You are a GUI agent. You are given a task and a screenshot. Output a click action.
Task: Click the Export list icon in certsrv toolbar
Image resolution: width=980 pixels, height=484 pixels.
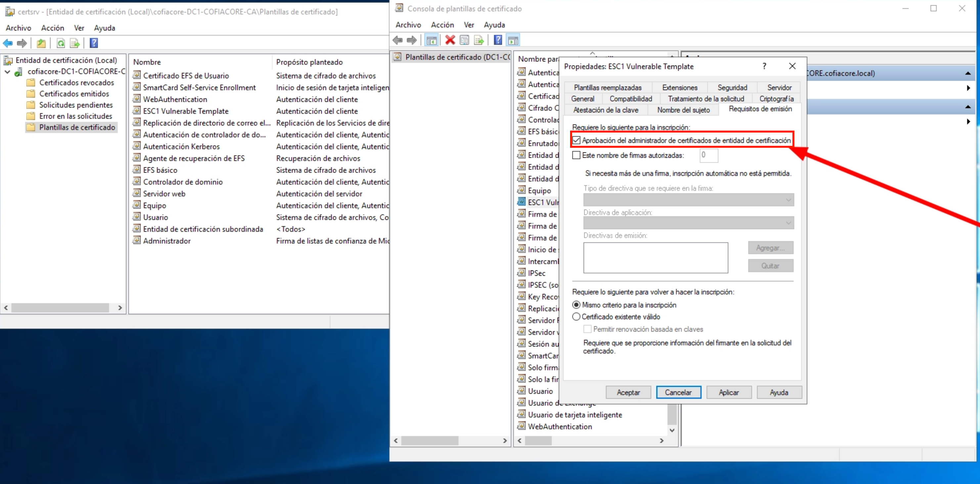(x=74, y=43)
